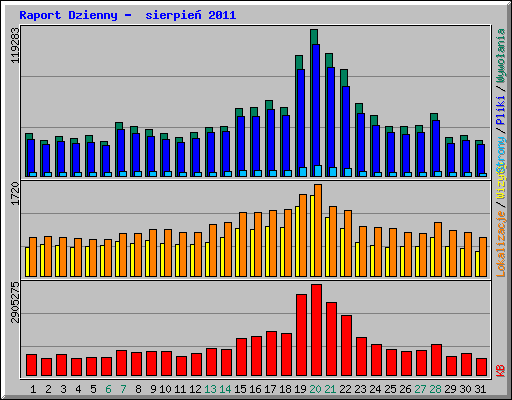Click the 2905275 axis value label
The height and width of the screenshot is (400, 512).
15,303
